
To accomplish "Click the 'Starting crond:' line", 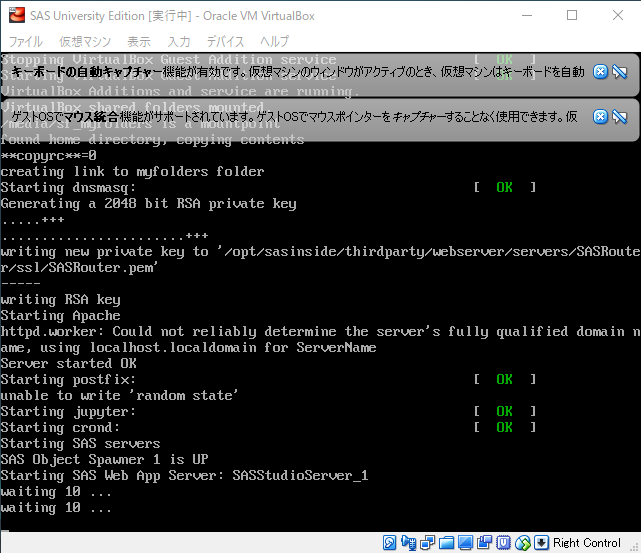I will [61, 428].
